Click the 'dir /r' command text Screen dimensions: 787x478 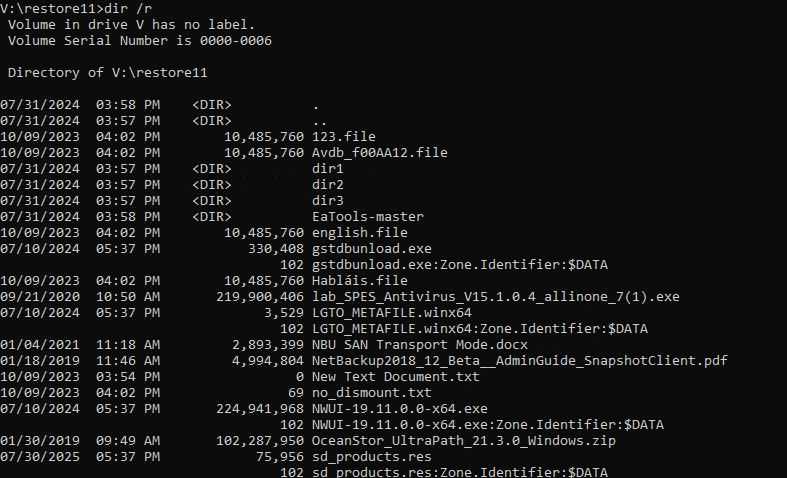coord(128,9)
